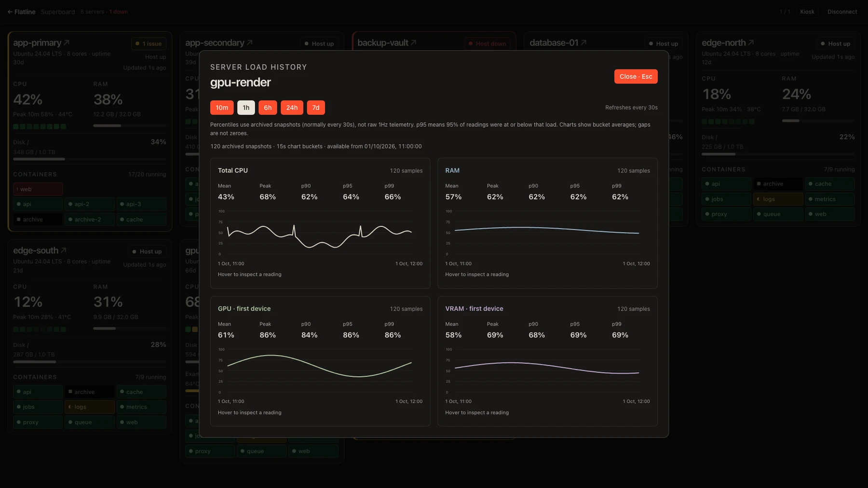This screenshot has width=868, height=488.
Task: Click app-primary disk usage bar
Action: coord(90,159)
